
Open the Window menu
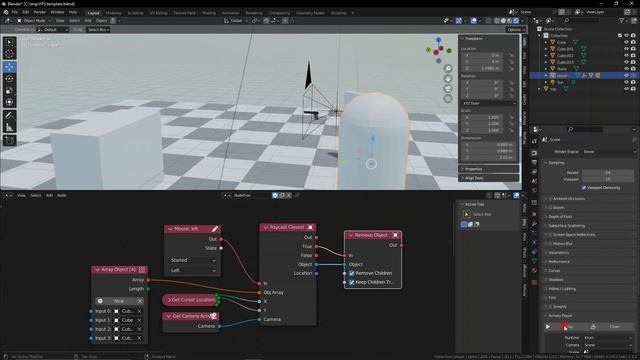tap(57, 12)
